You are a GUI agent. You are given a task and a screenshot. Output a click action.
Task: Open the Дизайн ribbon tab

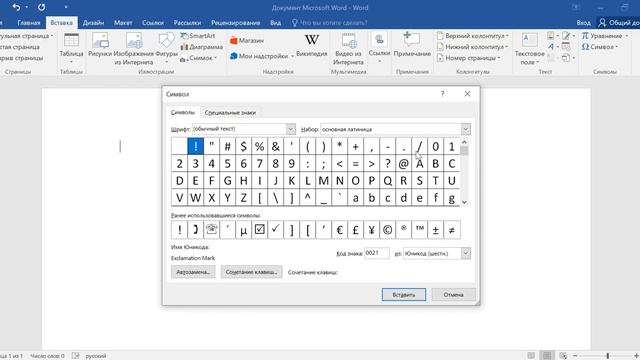[93, 23]
